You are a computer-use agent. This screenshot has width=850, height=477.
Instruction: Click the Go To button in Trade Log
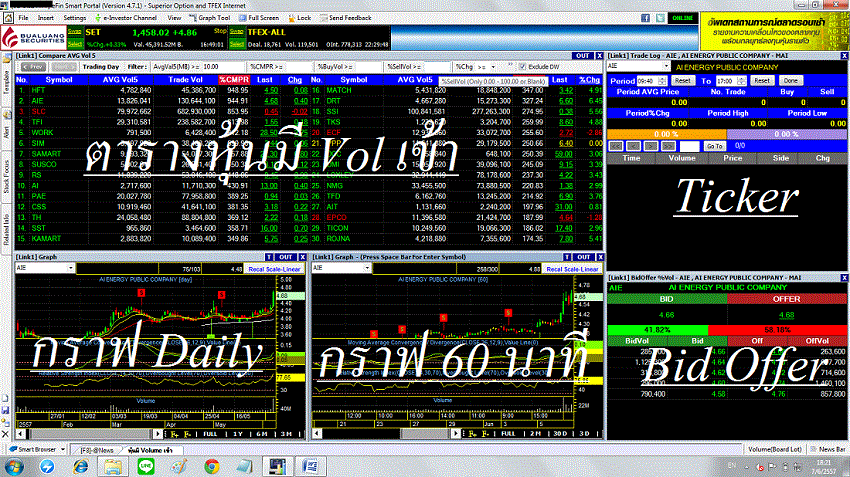[714, 146]
